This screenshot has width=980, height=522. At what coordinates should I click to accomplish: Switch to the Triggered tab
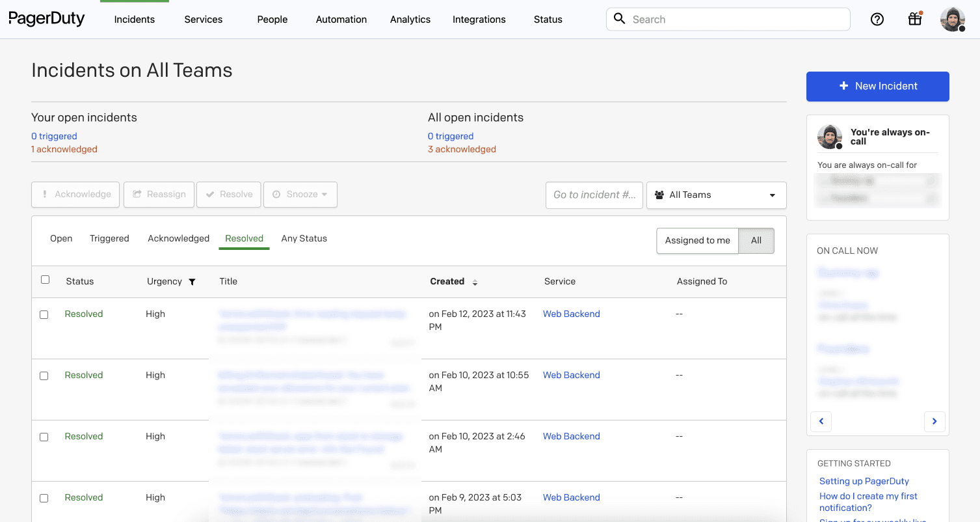109,238
